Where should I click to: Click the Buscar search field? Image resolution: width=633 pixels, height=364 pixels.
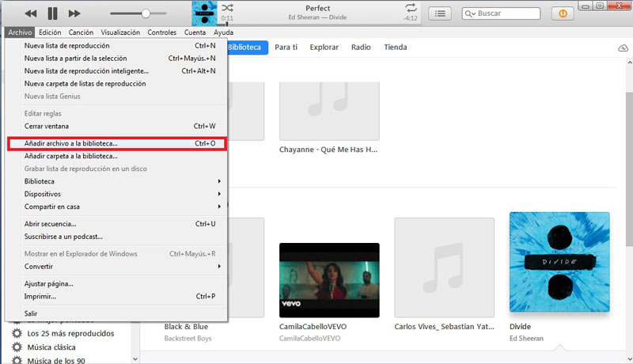[501, 13]
